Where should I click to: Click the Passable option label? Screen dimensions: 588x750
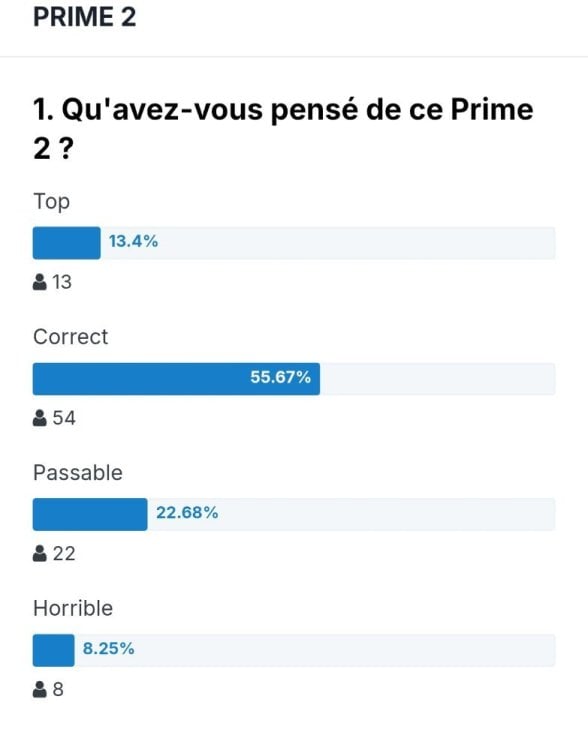click(x=78, y=473)
